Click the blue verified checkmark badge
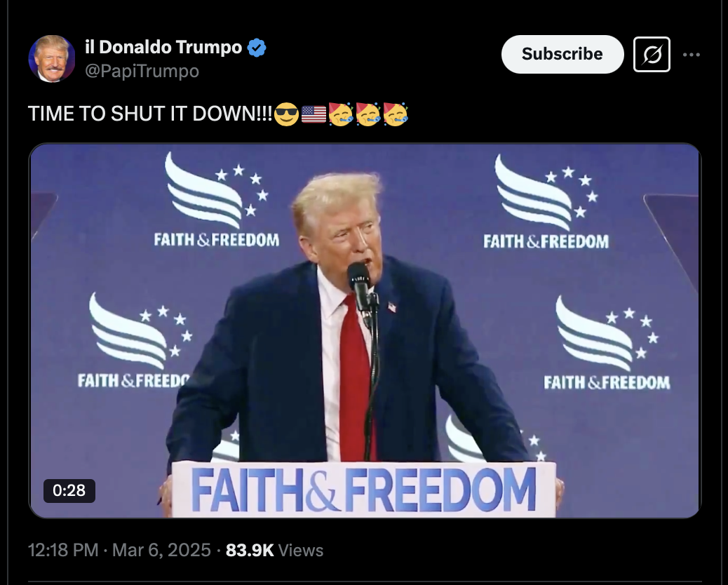This screenshot has width=728, height=585. (x=257, y=48)
